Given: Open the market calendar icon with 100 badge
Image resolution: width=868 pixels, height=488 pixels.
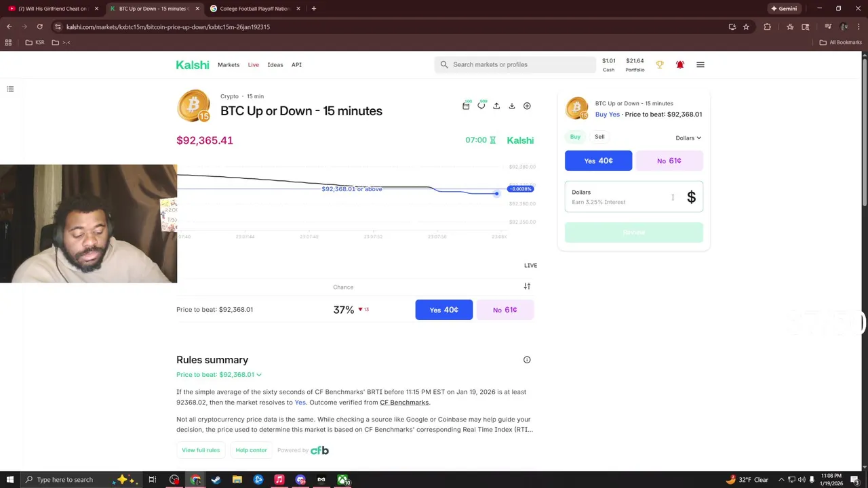Looking at the screenshot, I should point(466,106).
